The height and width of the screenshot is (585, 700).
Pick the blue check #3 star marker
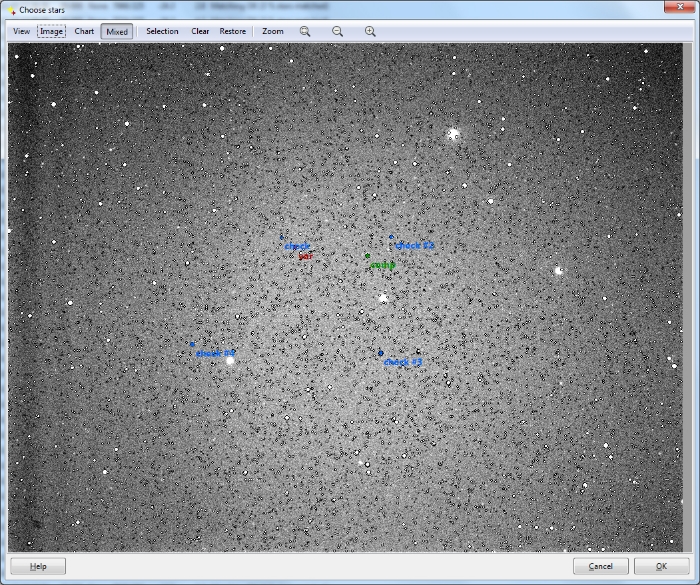(x=381, y=353)
